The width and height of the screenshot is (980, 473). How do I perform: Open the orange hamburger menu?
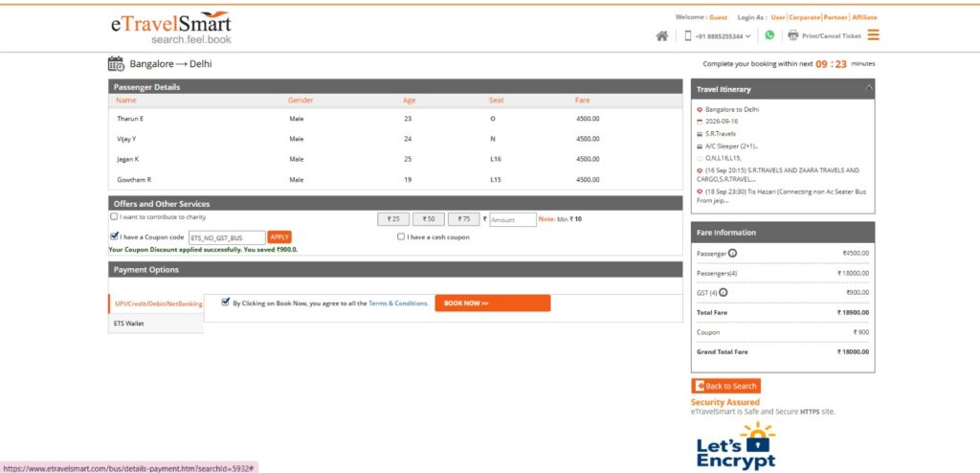[873, 35]
